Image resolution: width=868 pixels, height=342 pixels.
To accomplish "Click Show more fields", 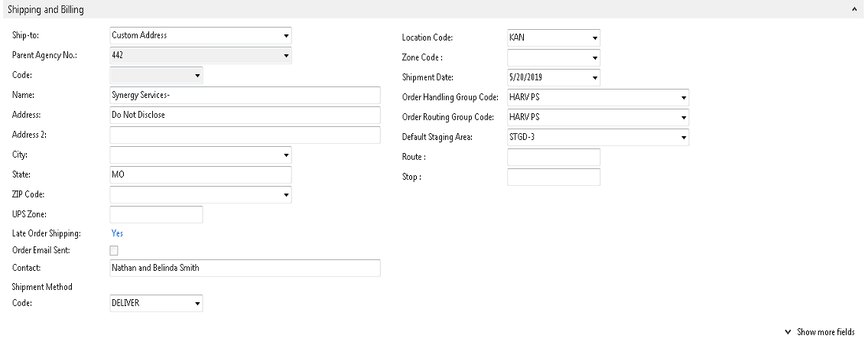I will click(824, 332).
